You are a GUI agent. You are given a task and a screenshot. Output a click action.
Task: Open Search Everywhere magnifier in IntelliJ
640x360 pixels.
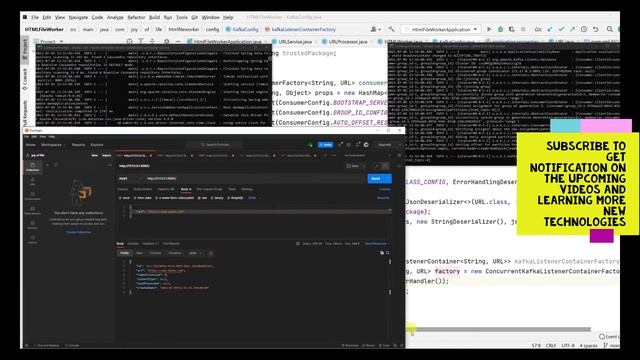[x=609, y=29]
